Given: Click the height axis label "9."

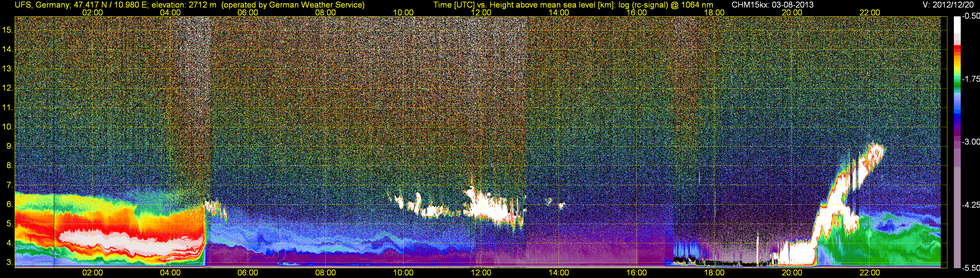Looking at the screenshot, I should (x=9, y=146).
